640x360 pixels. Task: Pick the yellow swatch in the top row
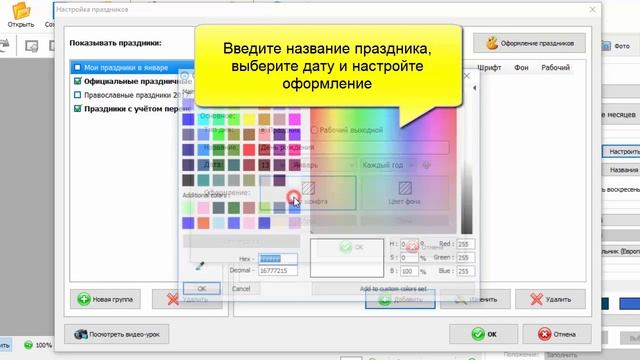[249, 119]
